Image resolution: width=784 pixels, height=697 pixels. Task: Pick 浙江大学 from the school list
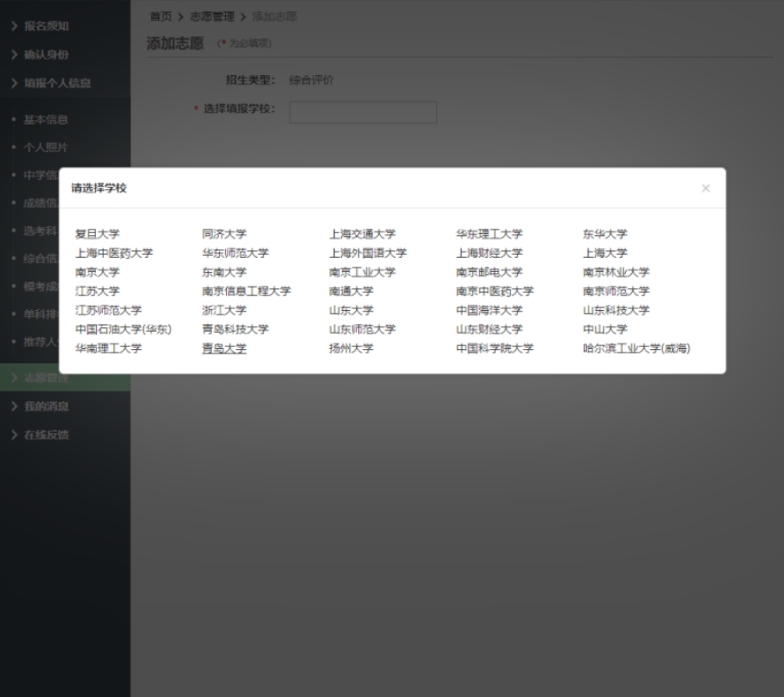(x=224, y=310)
